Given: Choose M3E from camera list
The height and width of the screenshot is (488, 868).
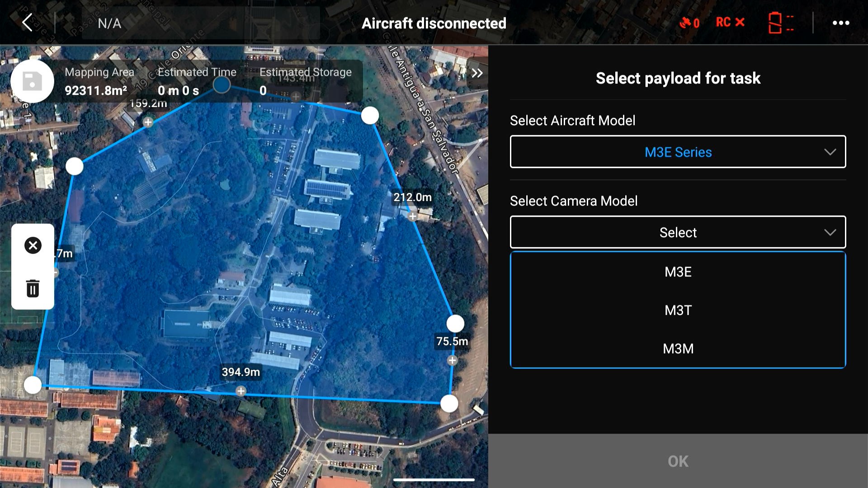Looking at the screenshot, I should 677,272.
